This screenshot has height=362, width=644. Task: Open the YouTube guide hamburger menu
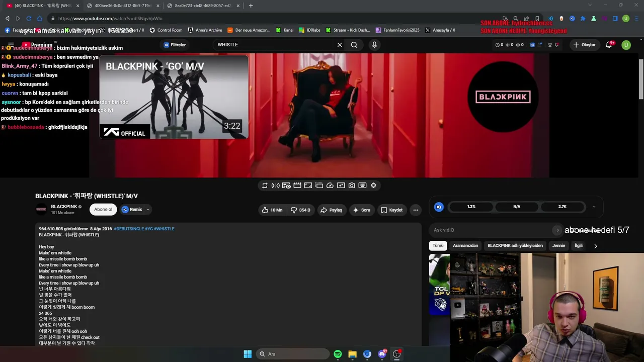pos(11,45)
